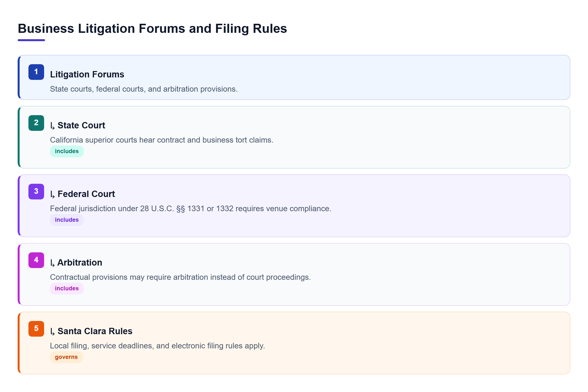The image size is (588, 392).
Task: Click the includes tag under State Court
Action: 67,151
